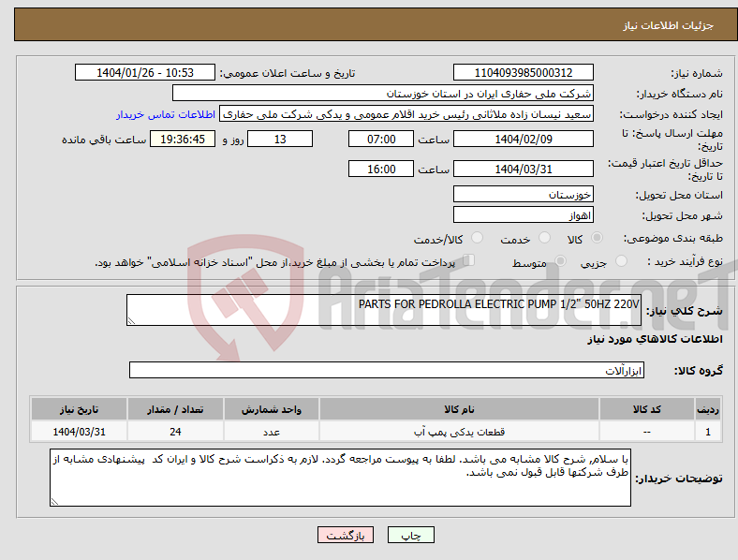Click the تاریخ نیاز column header

[79, 409]
